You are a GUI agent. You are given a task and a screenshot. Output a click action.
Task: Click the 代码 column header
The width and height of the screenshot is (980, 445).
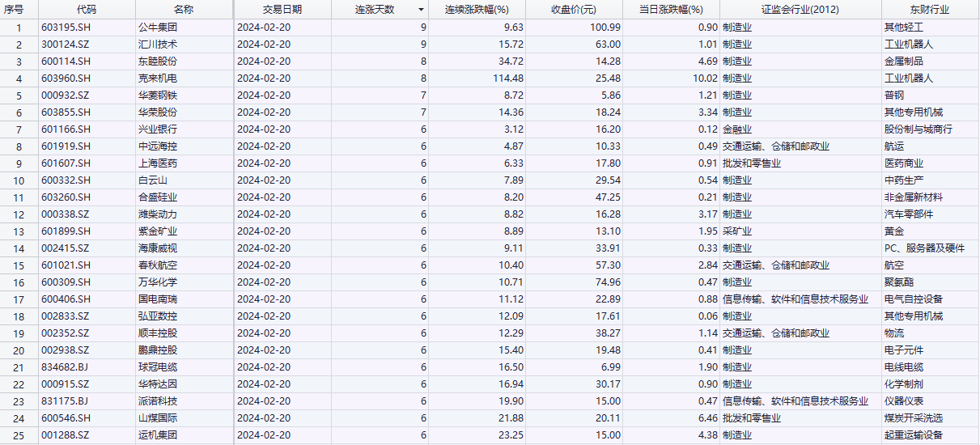(85, 10)
